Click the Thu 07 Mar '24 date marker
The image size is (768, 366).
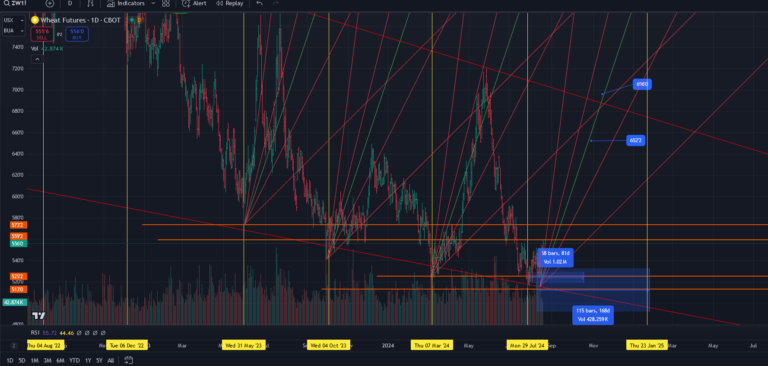pos(432,345)
